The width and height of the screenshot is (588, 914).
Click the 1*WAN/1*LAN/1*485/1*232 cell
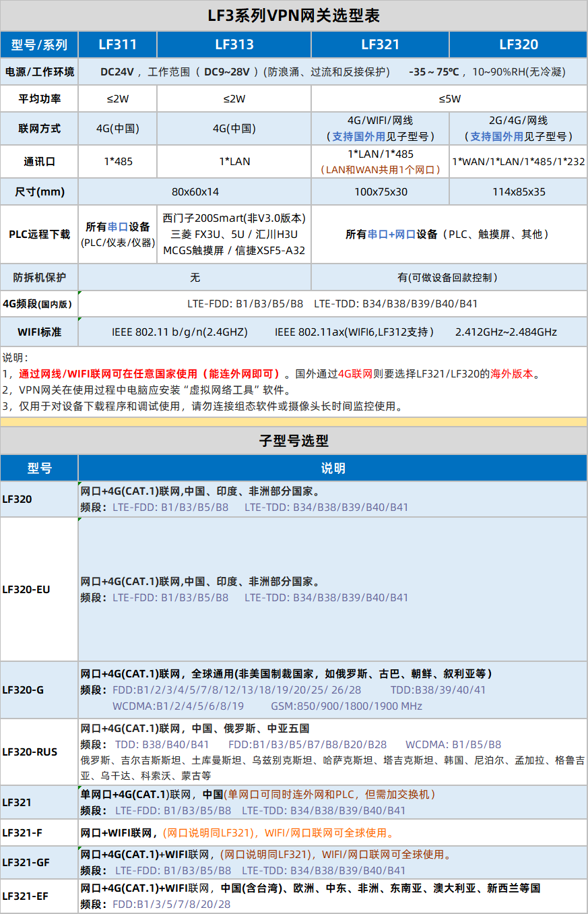pos(518,162)
